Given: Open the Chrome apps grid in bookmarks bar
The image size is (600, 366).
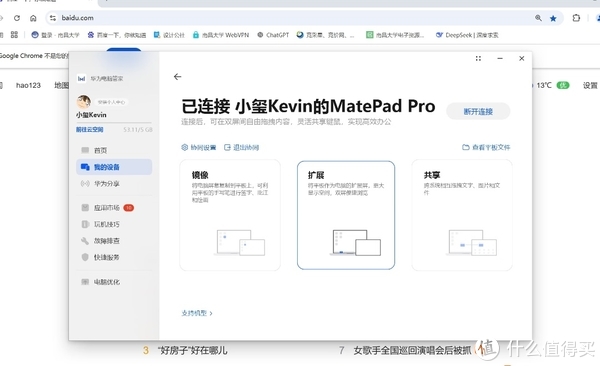Looking at the screenshot, I should (15, 35).
